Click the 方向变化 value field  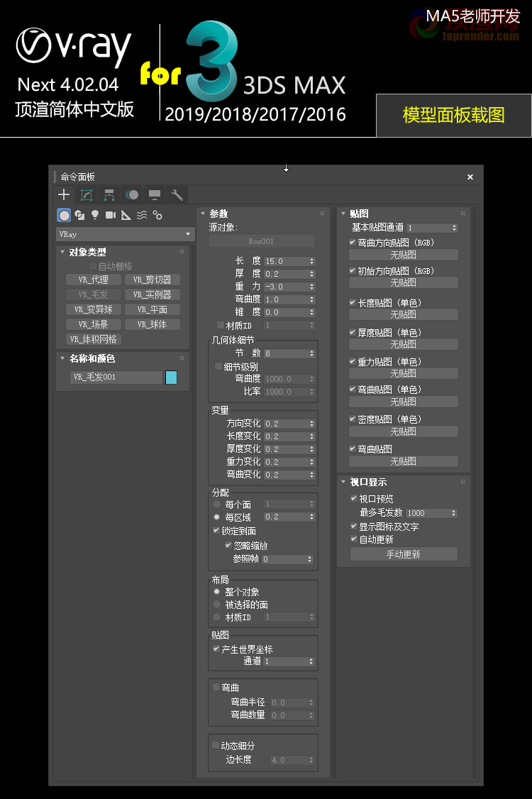(x=285, y=424)
